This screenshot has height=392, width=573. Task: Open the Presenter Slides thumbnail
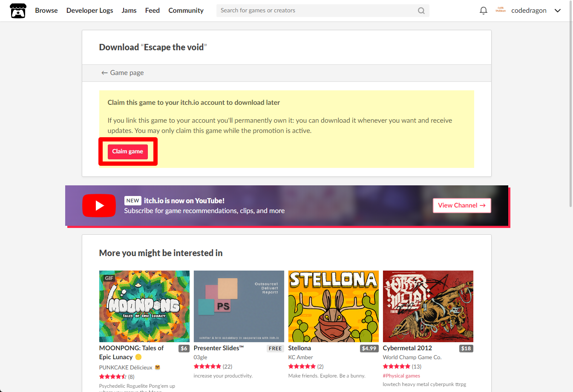(x=239, y=306)
